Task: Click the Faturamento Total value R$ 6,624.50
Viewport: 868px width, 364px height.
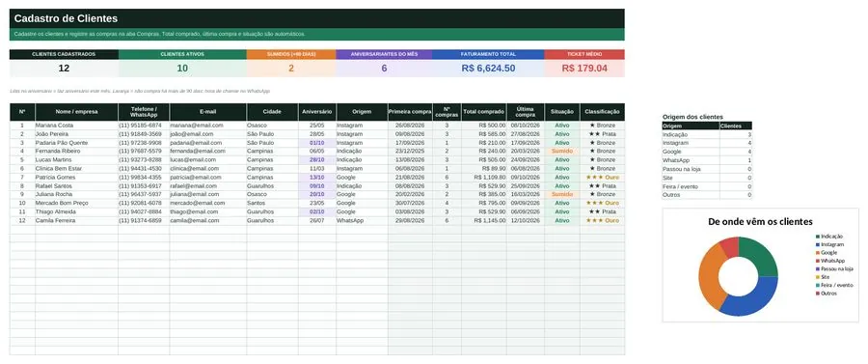Action: [488, 69]
